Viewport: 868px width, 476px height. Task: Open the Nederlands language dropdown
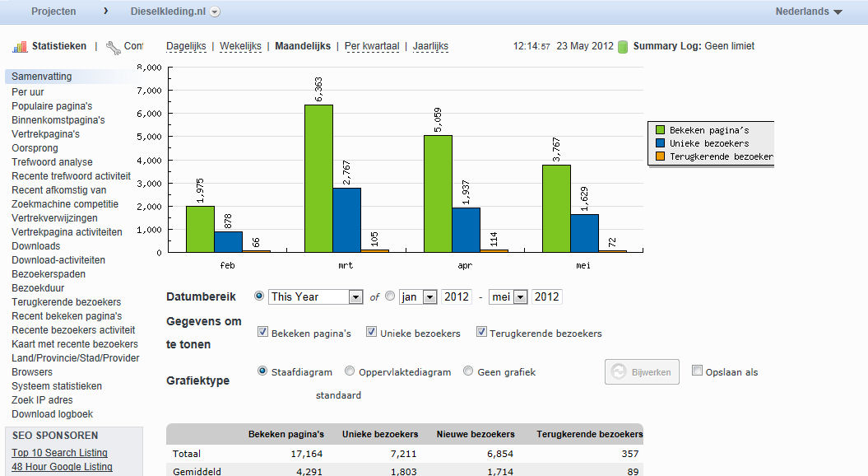pyautogui.click(x=808, y=11)
